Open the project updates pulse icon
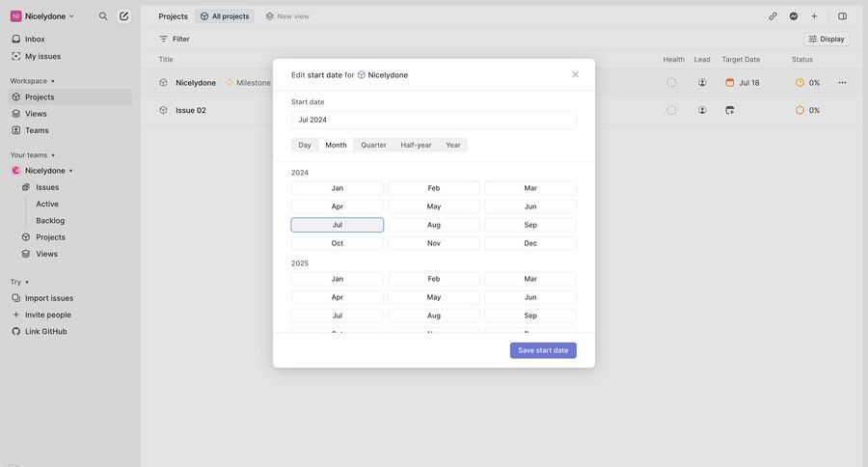 coord(794,16)
